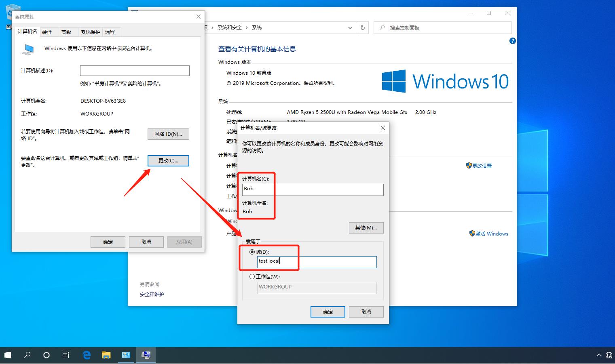Click the shield icon beside 更改设置
615x364 pixels.
pyautogui.click(x=469, y=166)
